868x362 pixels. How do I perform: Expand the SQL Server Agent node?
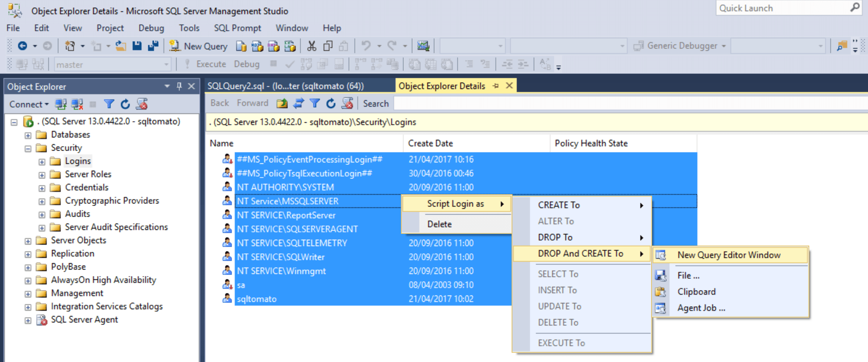tap(28, 320)
